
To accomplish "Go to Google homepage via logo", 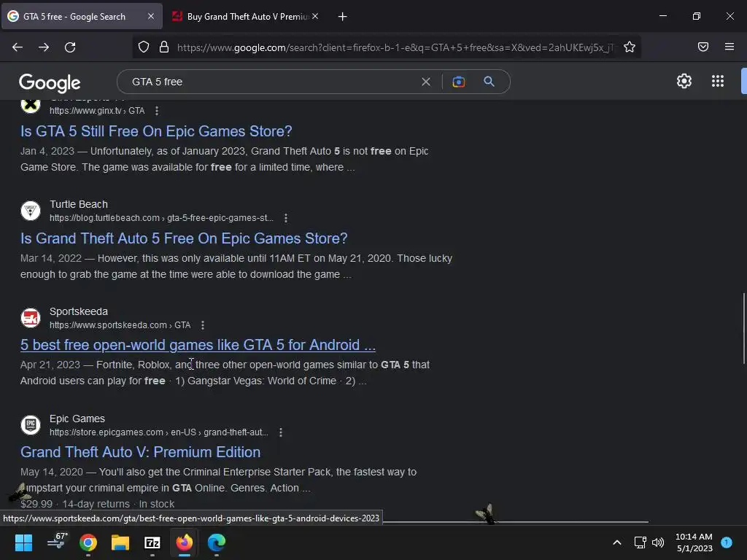I will click(50, 83).
